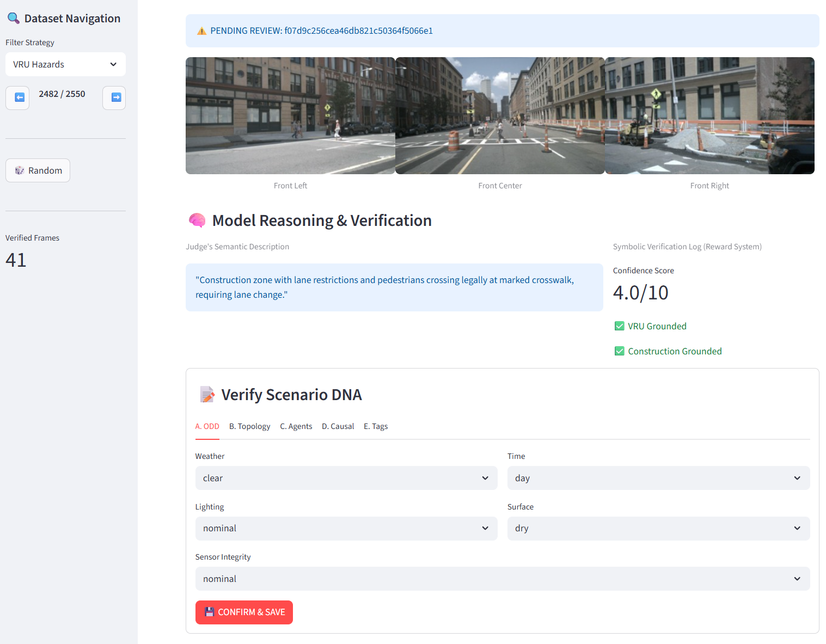Select the E. Tags tab
Screen dimensions: 826x644
[376, 426]
